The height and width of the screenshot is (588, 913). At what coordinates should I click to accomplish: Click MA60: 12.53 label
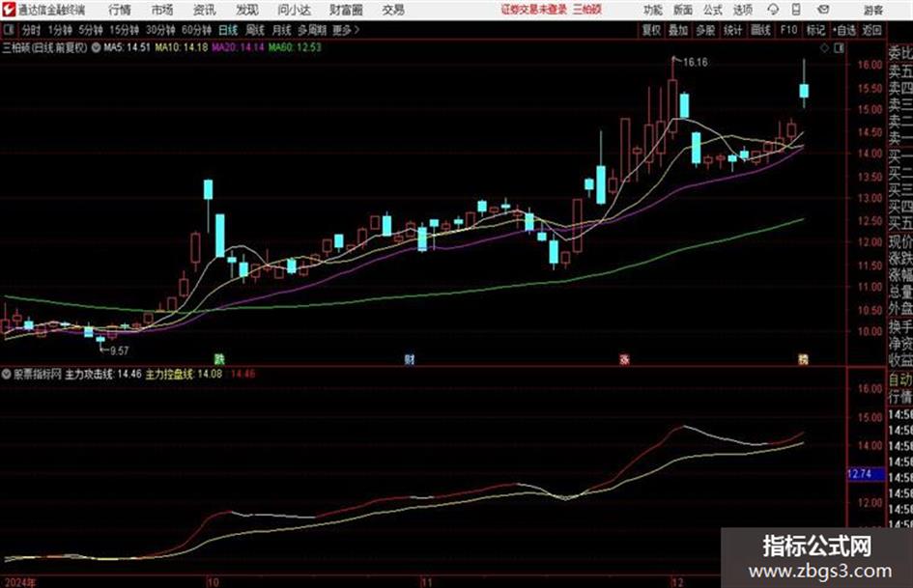tap(295, 47)
